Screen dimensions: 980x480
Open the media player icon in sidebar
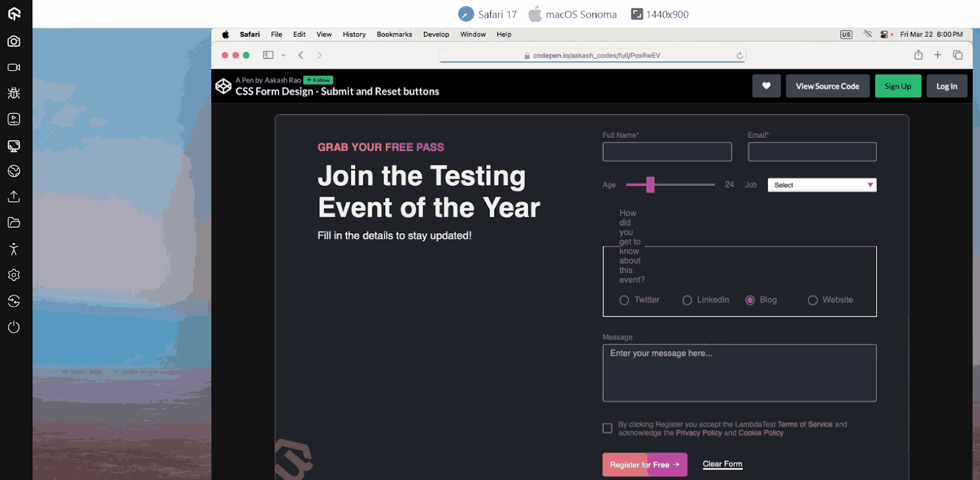coord(14,119)
